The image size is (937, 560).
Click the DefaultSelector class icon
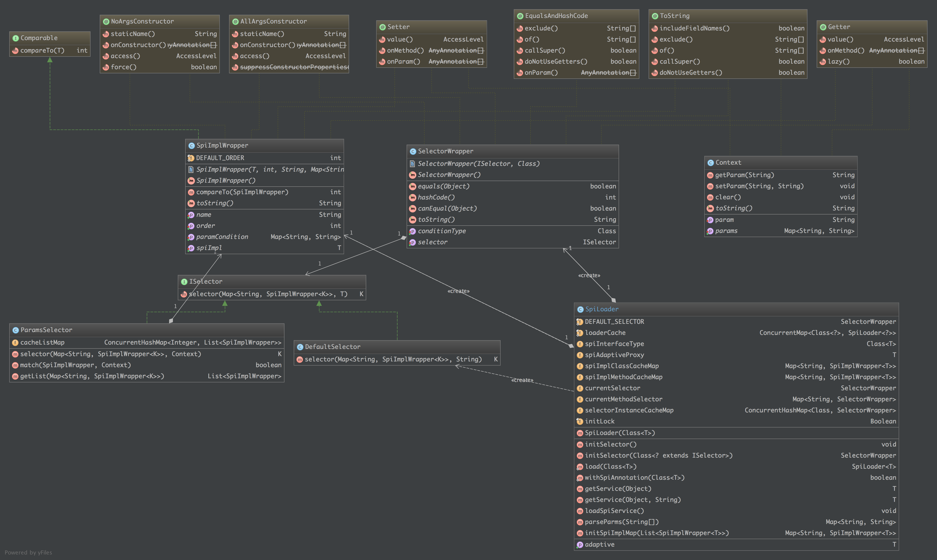pyautogui.click(x=300, y=347)
